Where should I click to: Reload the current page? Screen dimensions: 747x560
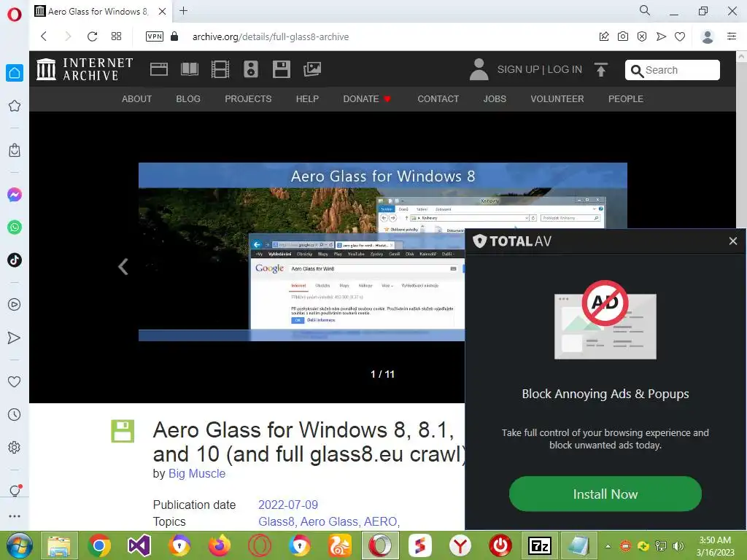point(93,36)
